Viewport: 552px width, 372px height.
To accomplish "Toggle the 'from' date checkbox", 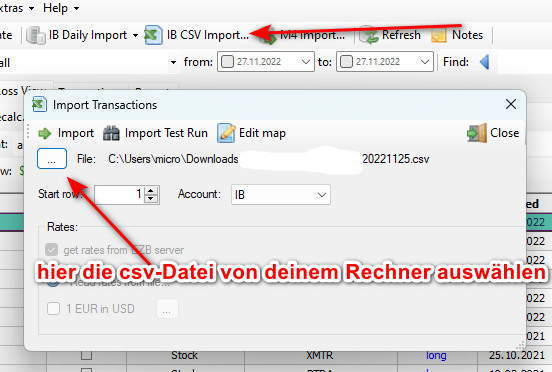I will pos(227,62).
